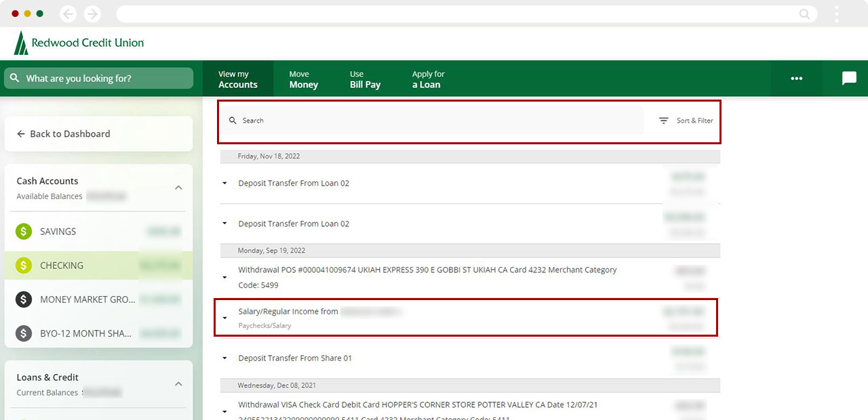Click the 'Monday, Sep 19, 2022' date header

click(x=271, y=251)
